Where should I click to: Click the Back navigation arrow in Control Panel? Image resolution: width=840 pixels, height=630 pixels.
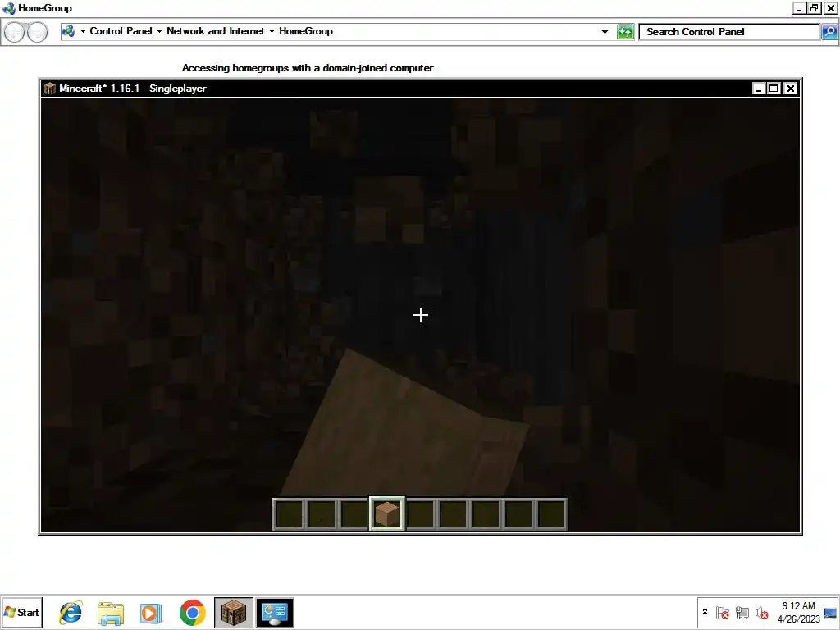(15, 32)
